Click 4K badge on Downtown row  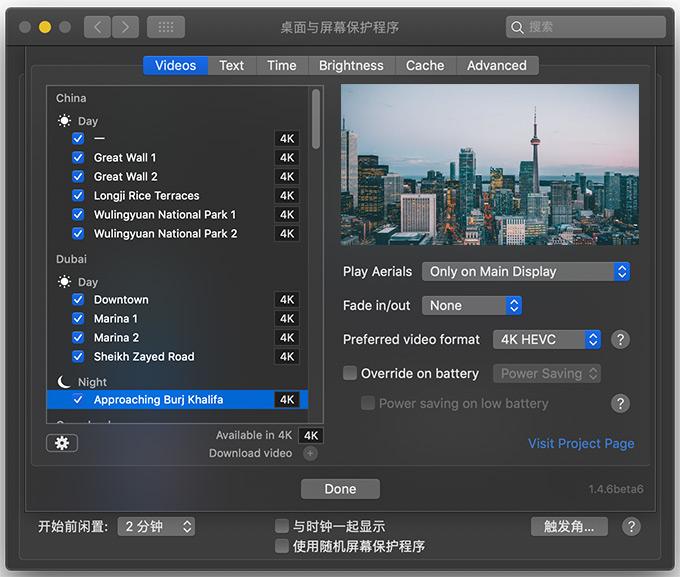(287, 300)
